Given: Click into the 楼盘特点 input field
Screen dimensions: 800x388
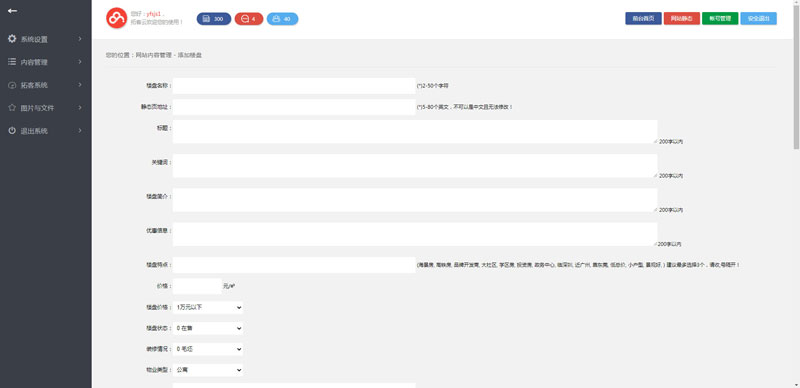Looking at the screenshot, I should pos(294,265).
